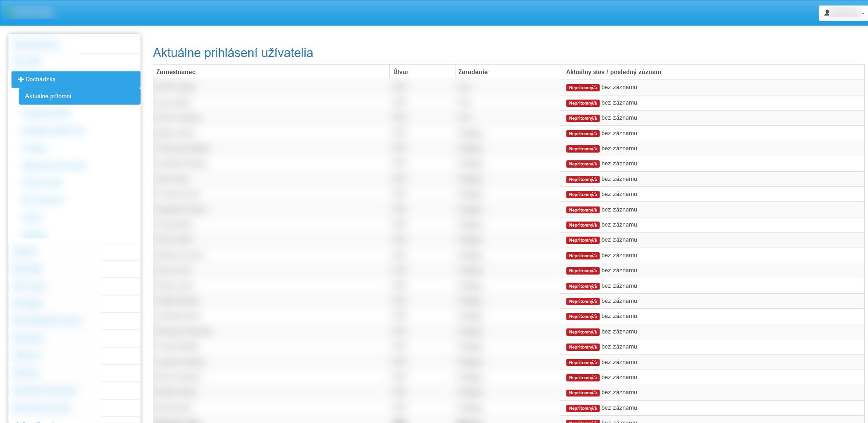Open the blurred sidebar item directly above Dochádzka

coord(27,61)
